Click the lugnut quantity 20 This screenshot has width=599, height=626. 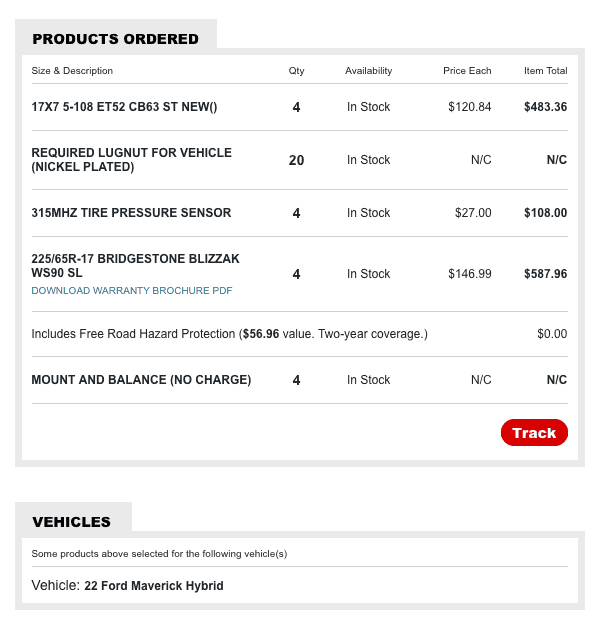coord(296,160)
